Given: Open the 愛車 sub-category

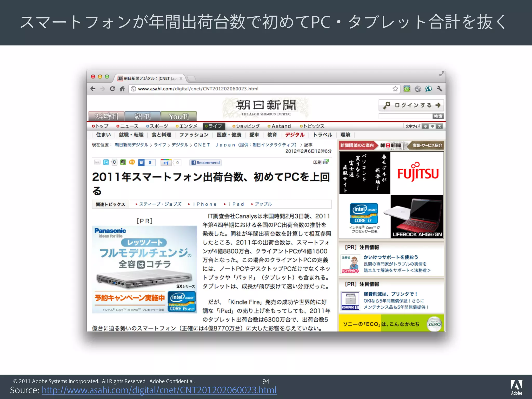Looking at the screenshot, I should (x=254, y=135).
